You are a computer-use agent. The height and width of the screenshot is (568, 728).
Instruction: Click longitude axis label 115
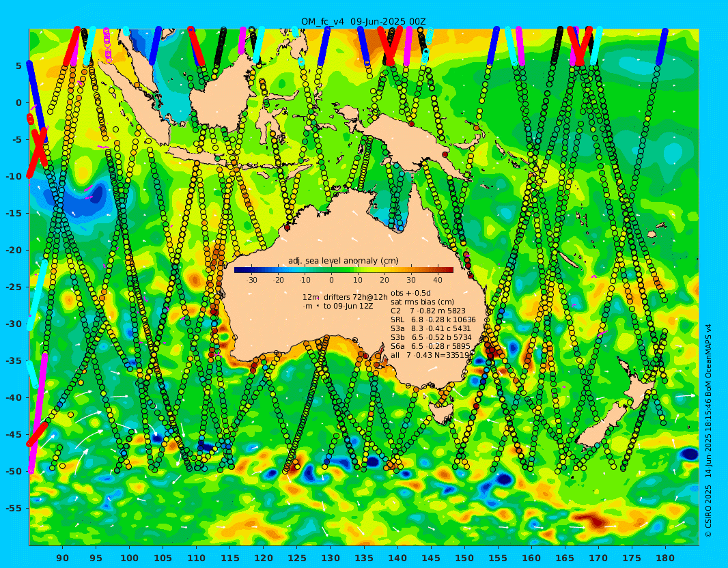tap(230, 558)
